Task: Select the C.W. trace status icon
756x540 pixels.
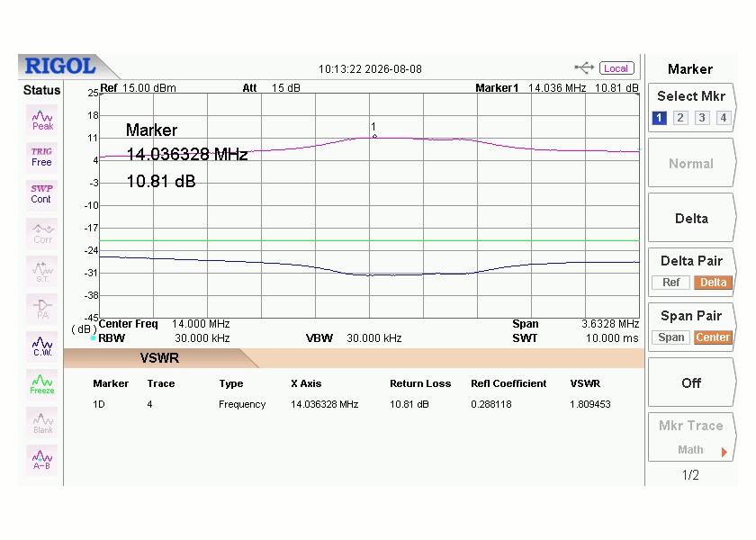Action: point(42,346)
